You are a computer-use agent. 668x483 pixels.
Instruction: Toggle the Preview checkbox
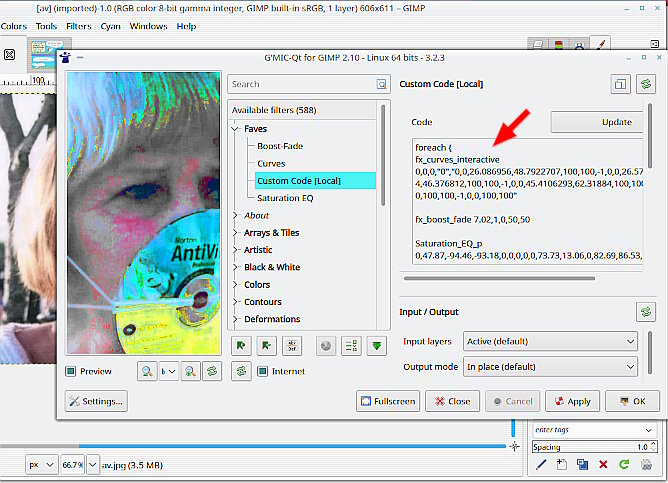click(x=71, y=371)
